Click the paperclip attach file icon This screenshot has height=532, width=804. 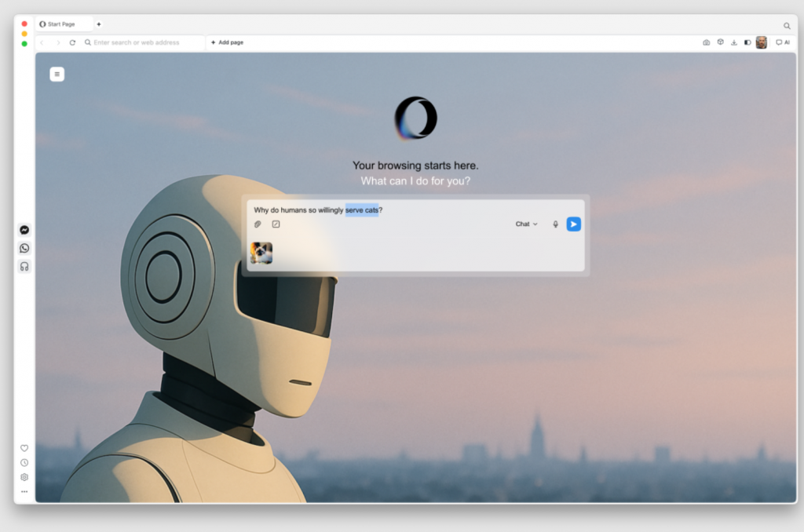tap(258, 224)
